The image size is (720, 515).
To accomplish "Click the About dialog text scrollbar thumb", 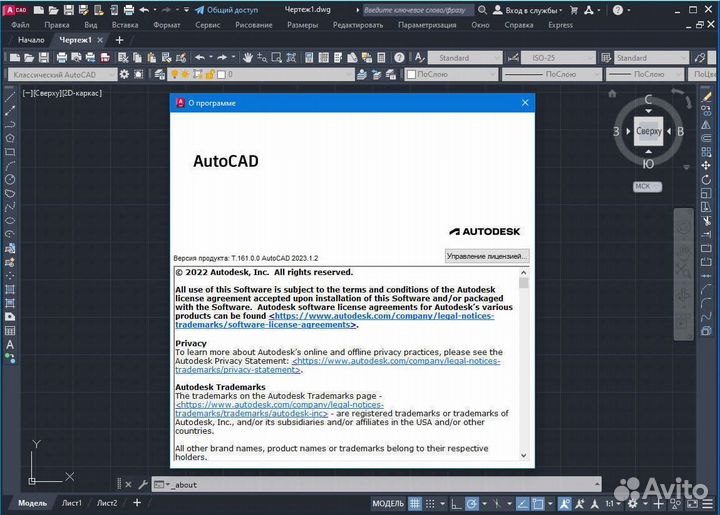I will click(x=523, y=283).
